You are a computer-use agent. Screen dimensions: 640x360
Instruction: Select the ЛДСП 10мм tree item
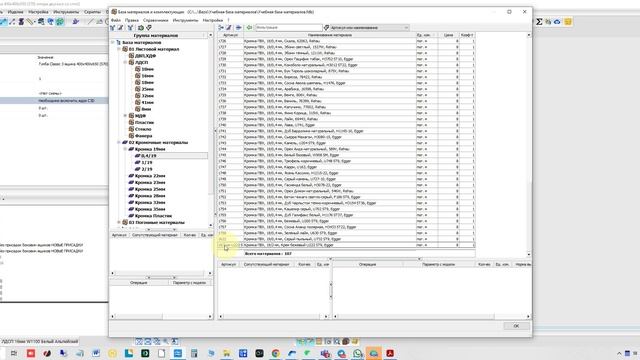147,69
